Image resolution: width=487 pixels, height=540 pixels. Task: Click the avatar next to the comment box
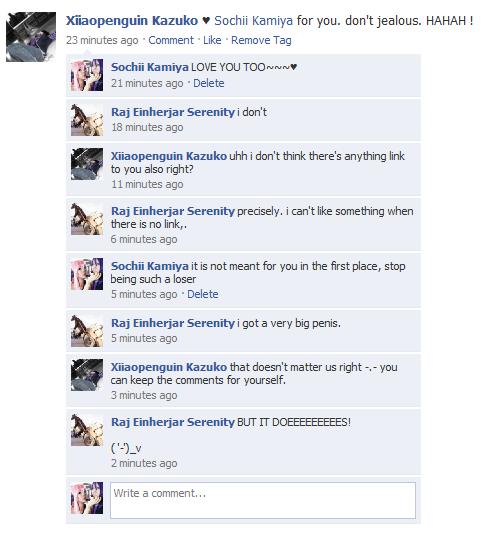click(x=87, y=498)
